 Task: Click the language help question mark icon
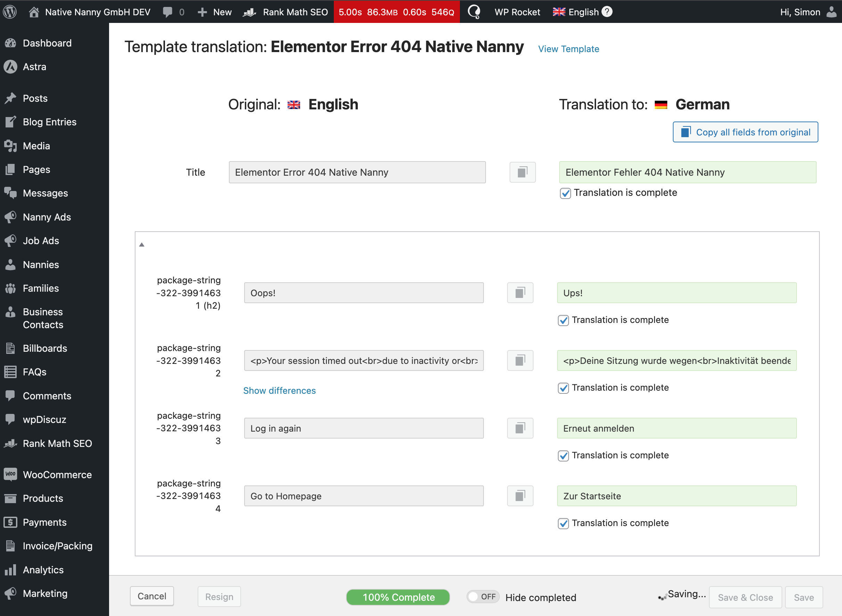pos(607,12)
